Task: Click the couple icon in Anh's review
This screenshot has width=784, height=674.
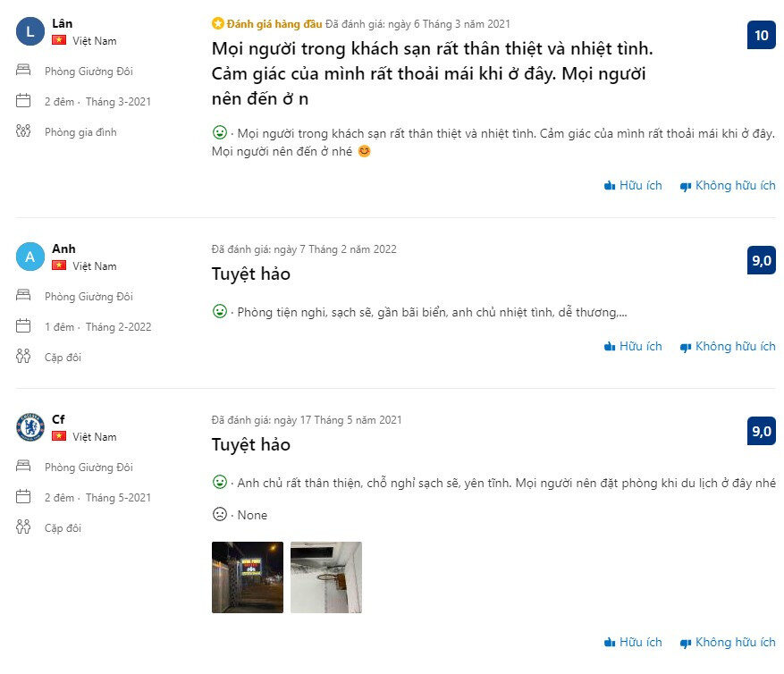Action: click(x=23, y=357)
